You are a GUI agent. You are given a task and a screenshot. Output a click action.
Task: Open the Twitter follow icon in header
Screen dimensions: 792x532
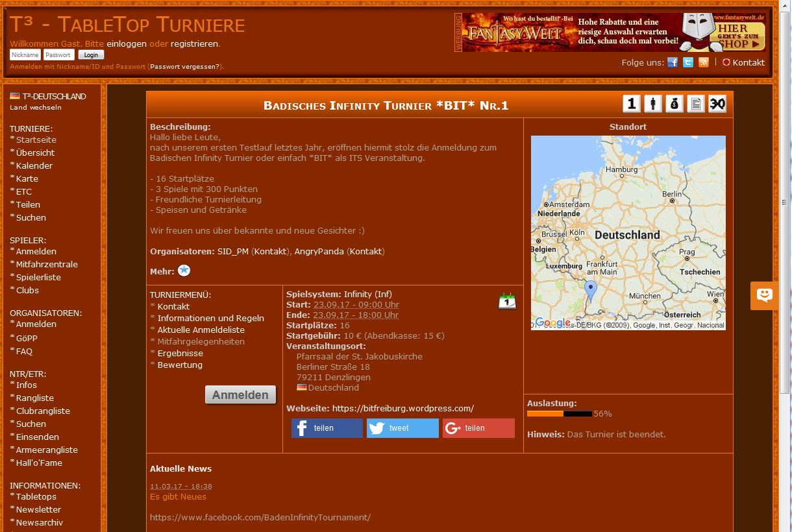point(688,62)
